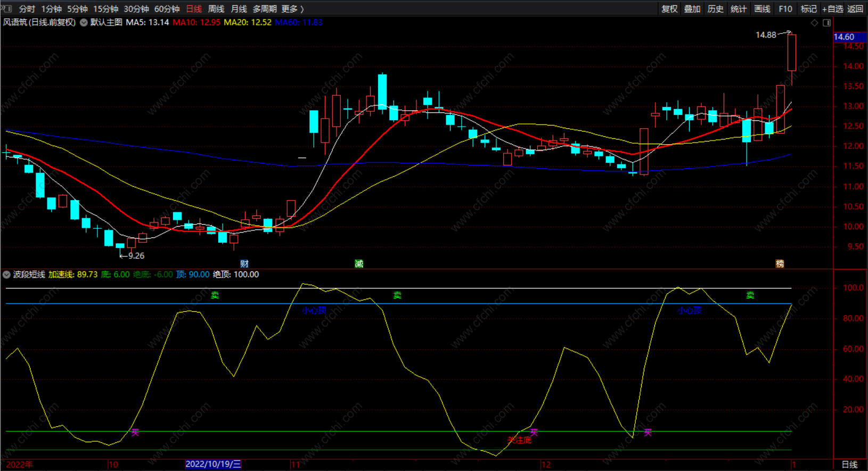Toggle the right side panel icon

(x=827, y=22)
